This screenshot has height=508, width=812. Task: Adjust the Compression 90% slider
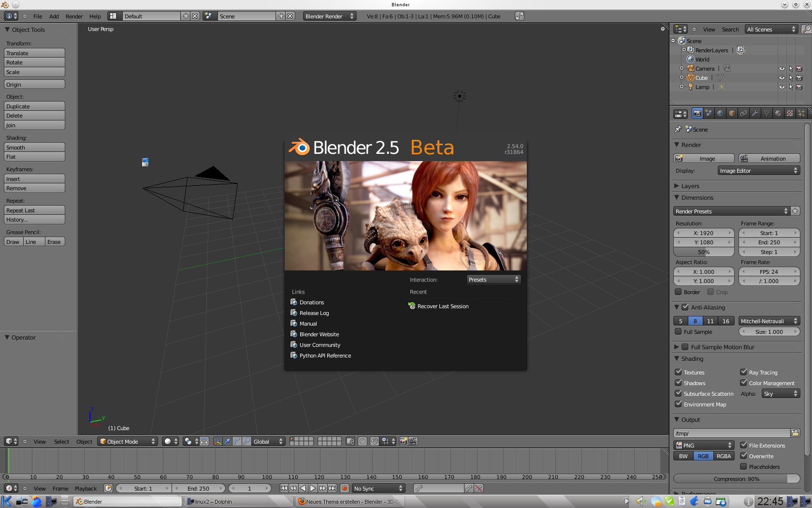(736, 479)
